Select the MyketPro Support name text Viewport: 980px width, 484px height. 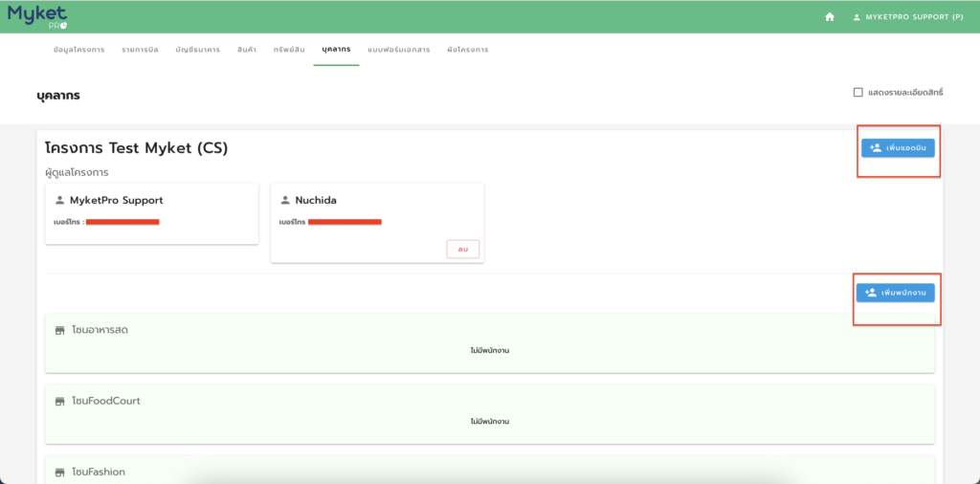click(116, 201)
